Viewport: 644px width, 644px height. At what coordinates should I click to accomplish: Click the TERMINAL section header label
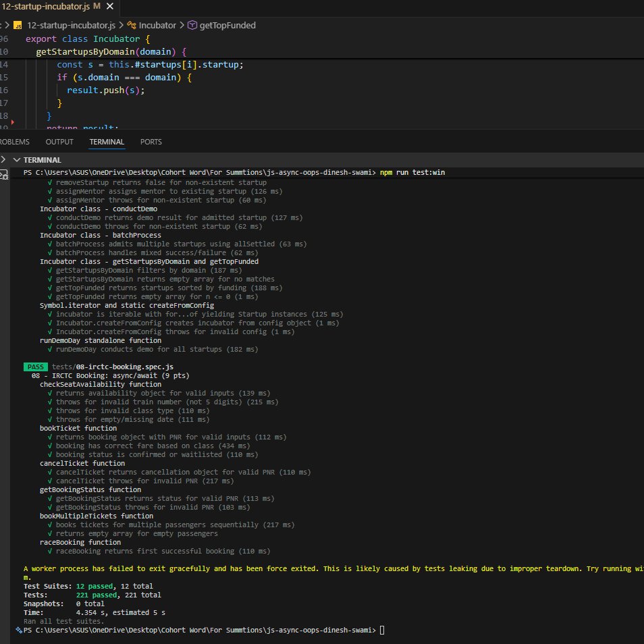(43, 160)
